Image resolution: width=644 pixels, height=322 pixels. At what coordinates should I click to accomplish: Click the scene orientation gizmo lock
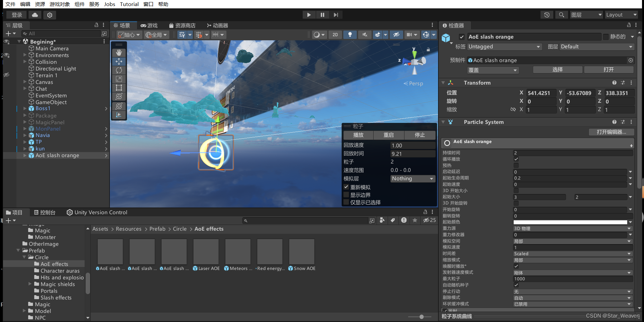click(x=428, y=49)
